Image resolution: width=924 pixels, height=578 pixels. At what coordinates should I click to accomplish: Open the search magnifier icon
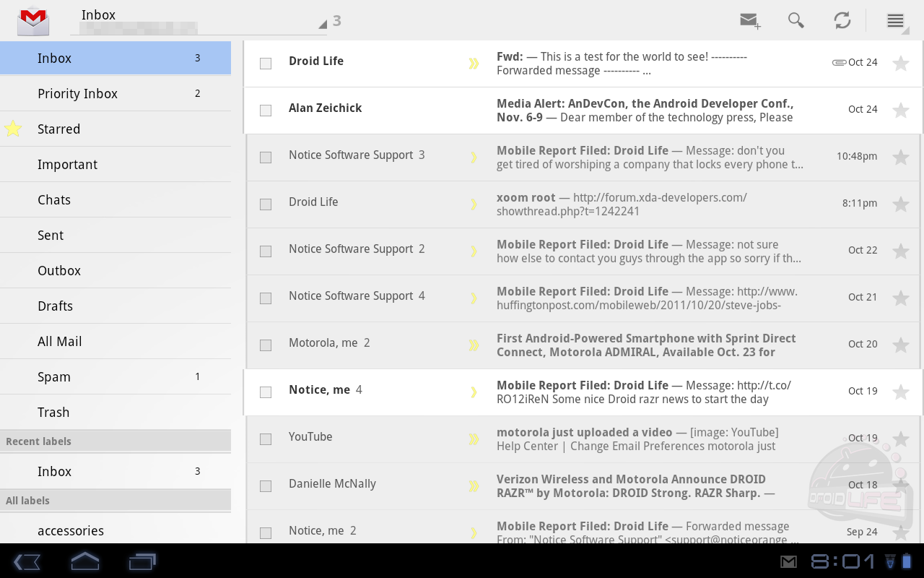tap(796, 20)
